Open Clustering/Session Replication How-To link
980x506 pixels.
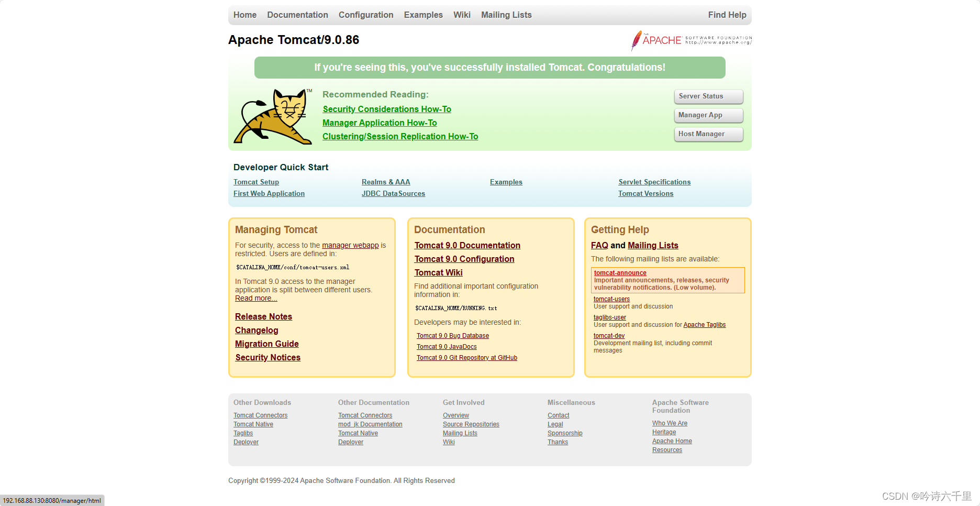tap(400, 136)
